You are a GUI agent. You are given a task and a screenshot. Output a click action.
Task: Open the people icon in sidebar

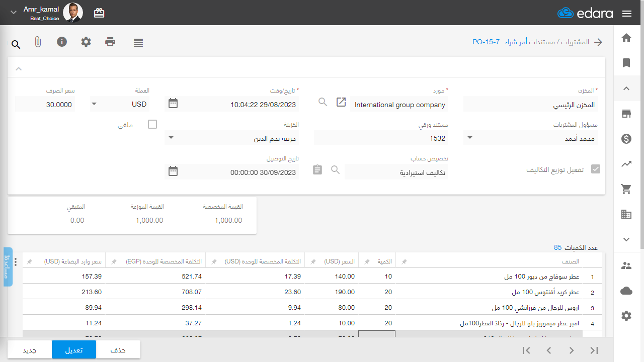click(x=626, y=265)
